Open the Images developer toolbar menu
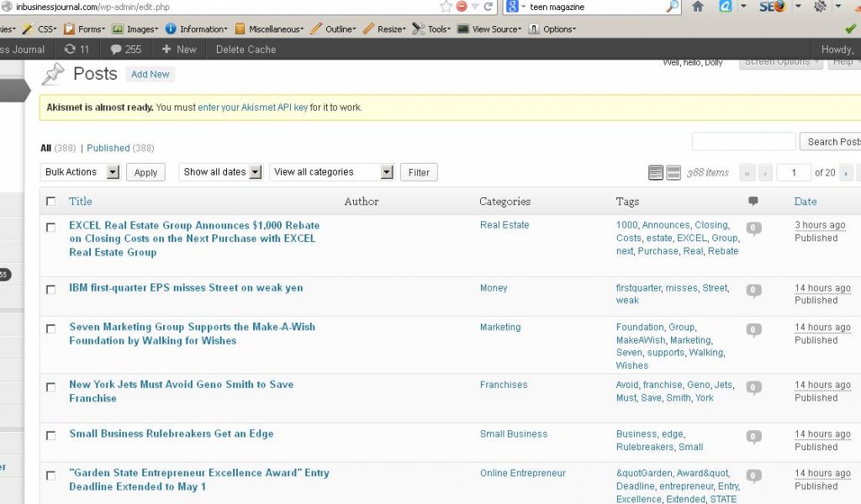The image size is (861, 504). (135, 29)
